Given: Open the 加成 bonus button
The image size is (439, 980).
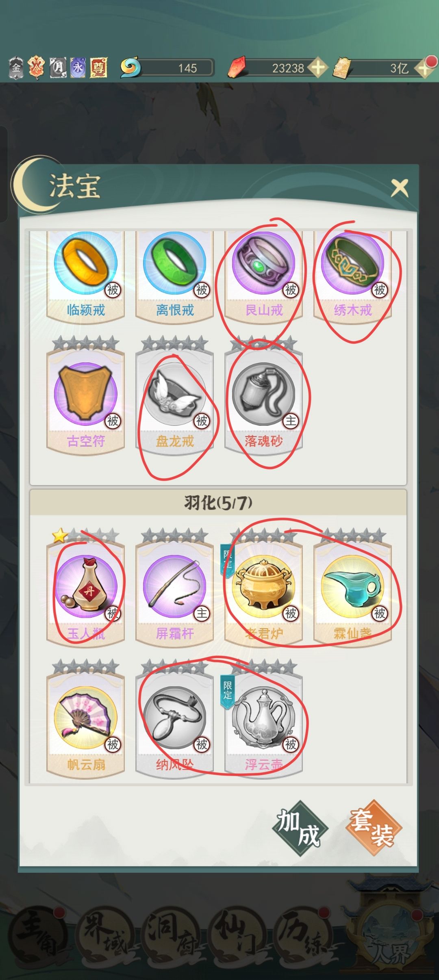Looking at the screenshot, I should click(300, 828).
